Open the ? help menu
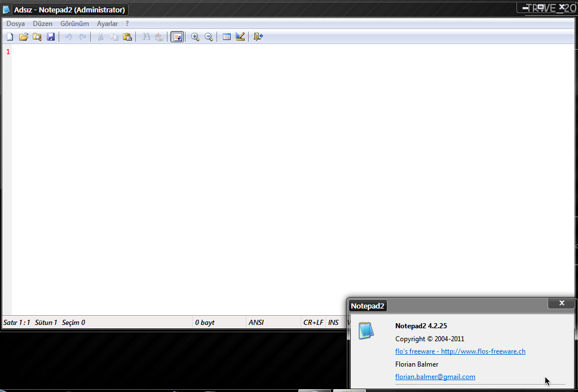The height and width of the screenshot is (392, 578). pos(127,24)
